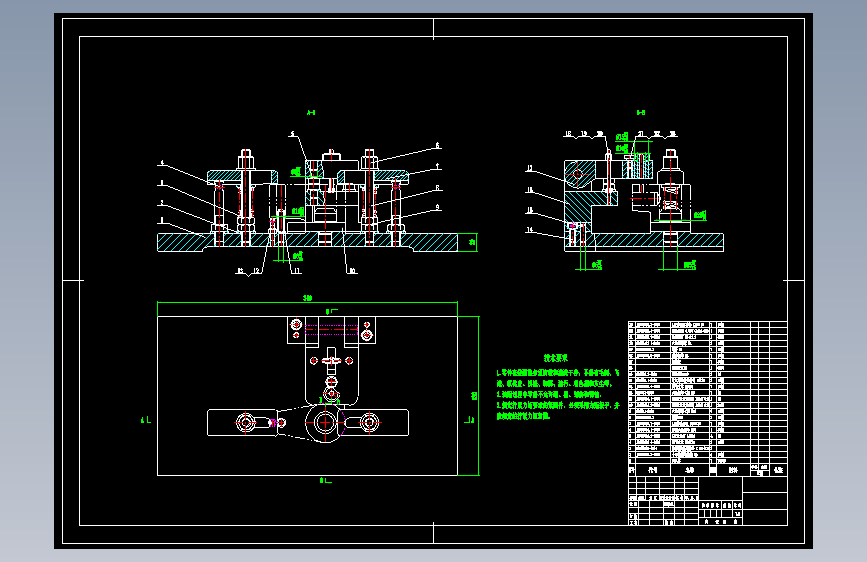
Task: Pick balloon number 11 below A-A view
Action: coord(297,271)
